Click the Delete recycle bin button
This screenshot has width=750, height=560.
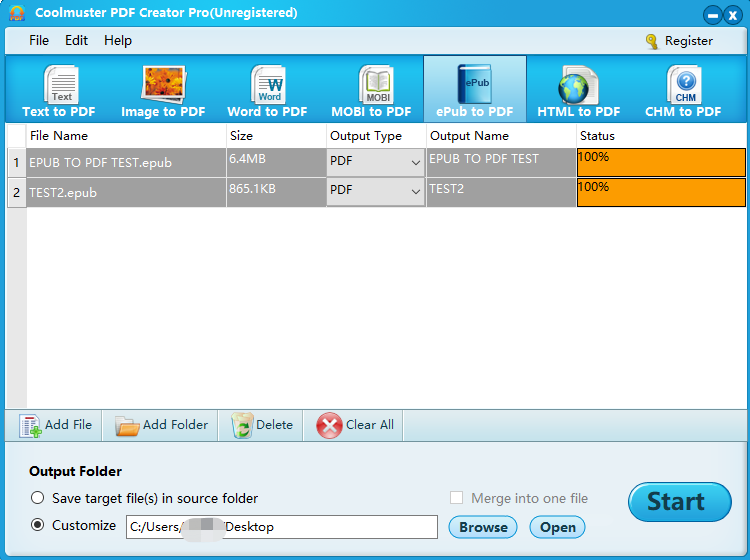tap(261, 425)
